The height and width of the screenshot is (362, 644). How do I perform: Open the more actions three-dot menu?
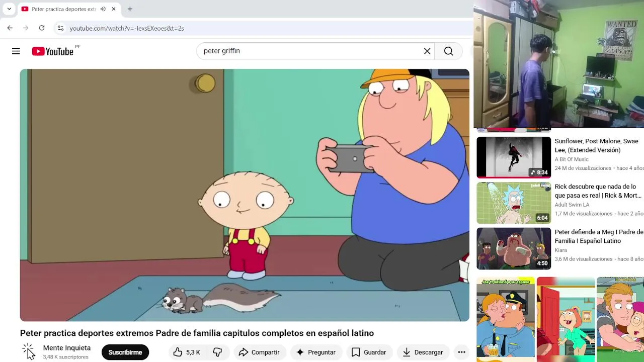461,352
